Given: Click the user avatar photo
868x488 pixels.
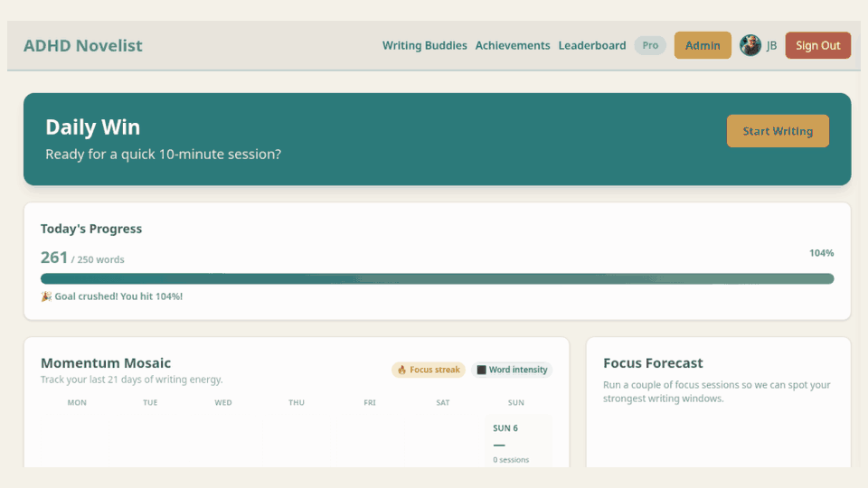Looking at the screenshot, I should [750, 45].
